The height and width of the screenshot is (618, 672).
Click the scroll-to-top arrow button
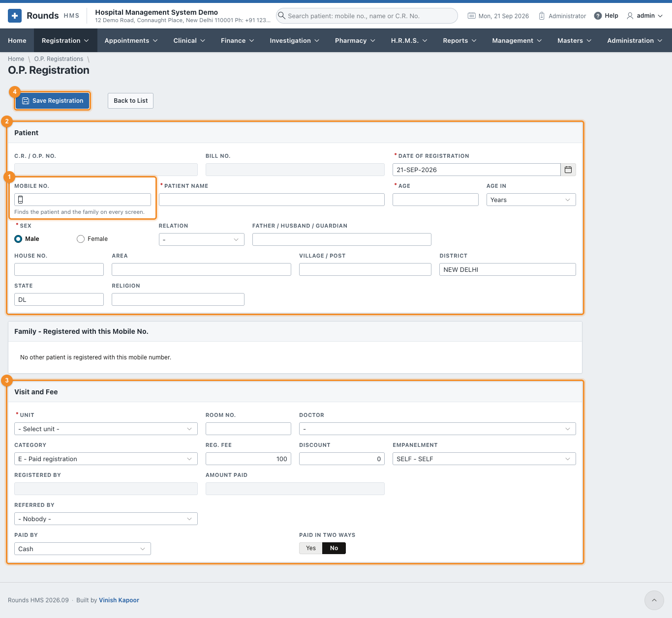pyautogui.click(x=654, y=600)
